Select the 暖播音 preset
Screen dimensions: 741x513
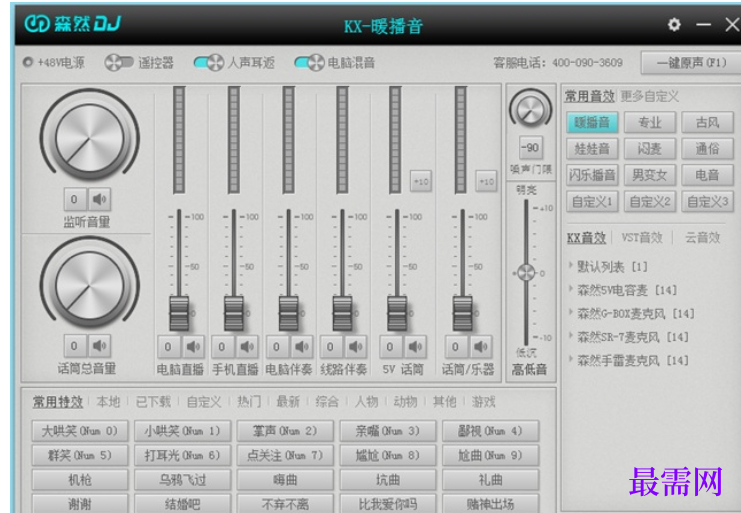click(592, 123)
